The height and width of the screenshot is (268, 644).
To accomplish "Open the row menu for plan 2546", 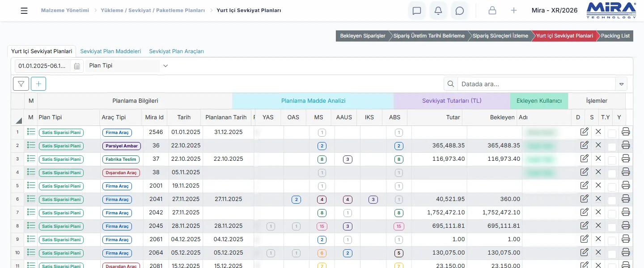I will [31, 132].
